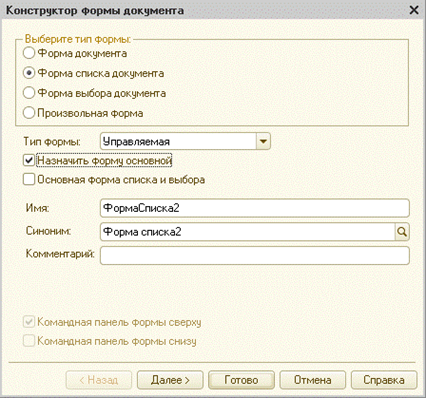This screenshot has width=426, height=398.
Task: Close the Конструктор формы документа dialog
Action: [x=414, y=10]
